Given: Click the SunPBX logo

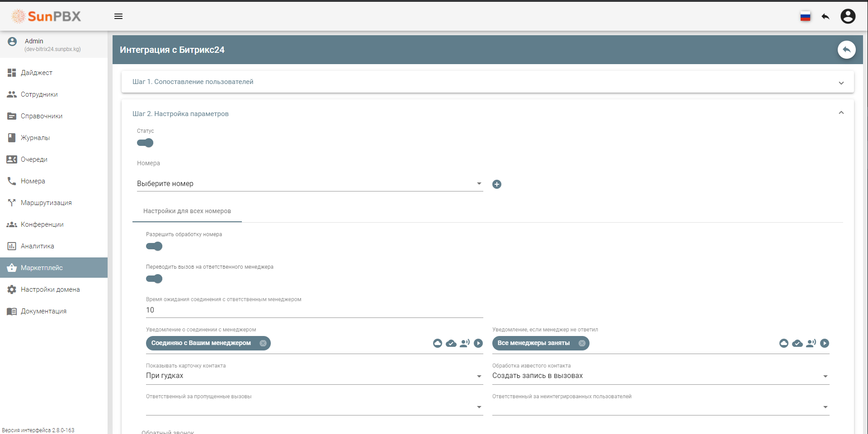Looking at the screenshot, I should [x=46, y=16].
